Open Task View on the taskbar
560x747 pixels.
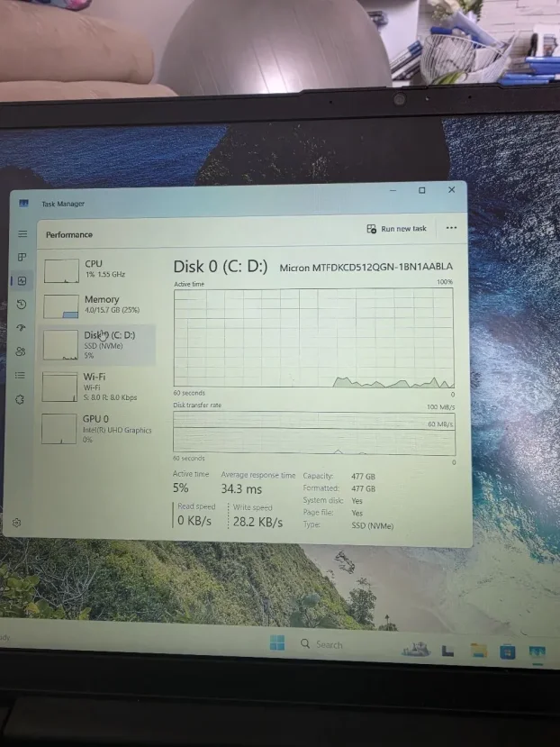447,651
